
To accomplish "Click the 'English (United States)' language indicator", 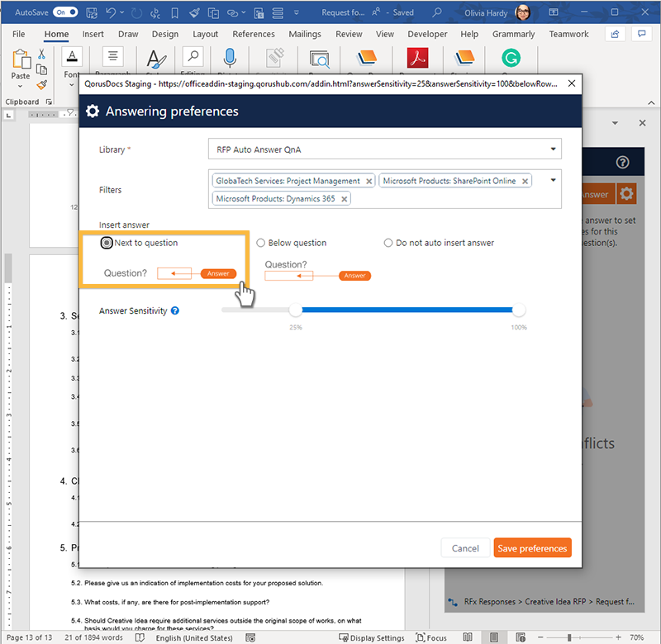I will (194, 637).
